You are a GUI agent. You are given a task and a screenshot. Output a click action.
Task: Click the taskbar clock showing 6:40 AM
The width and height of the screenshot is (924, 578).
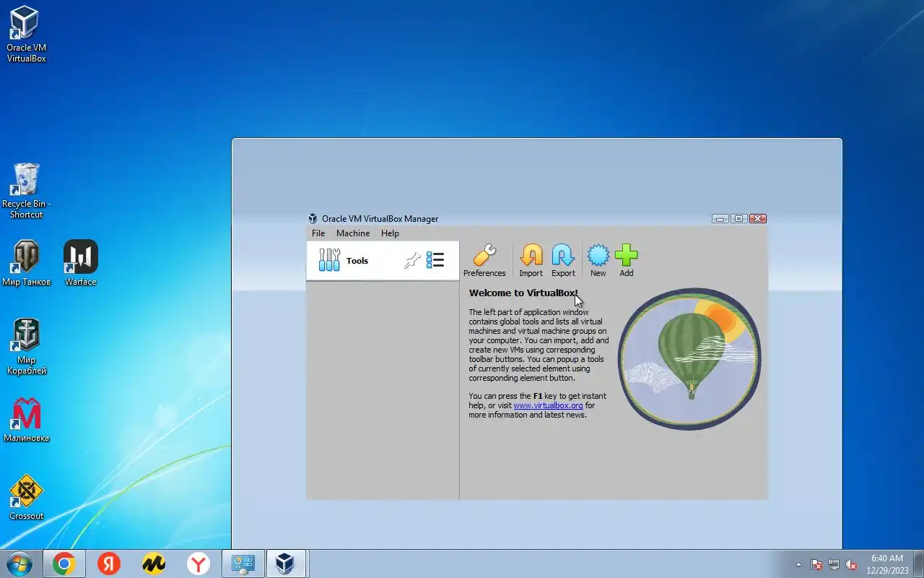point(887,564)
